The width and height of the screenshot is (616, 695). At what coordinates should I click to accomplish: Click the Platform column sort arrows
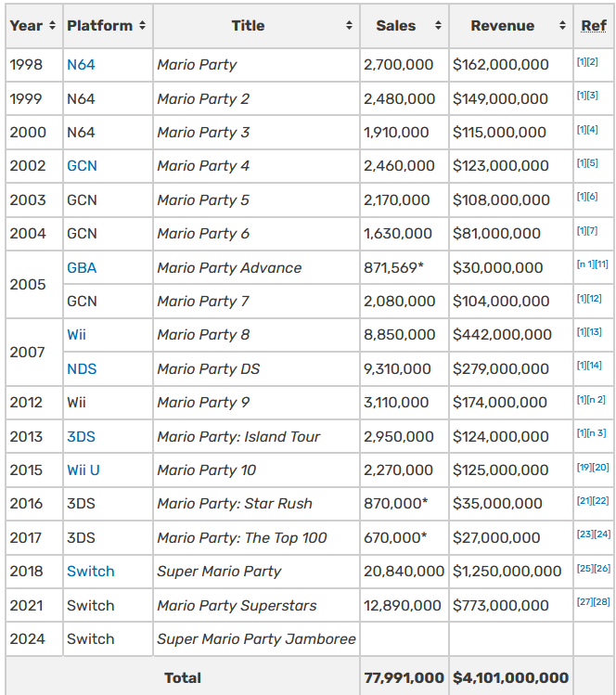tap(142, 26)
